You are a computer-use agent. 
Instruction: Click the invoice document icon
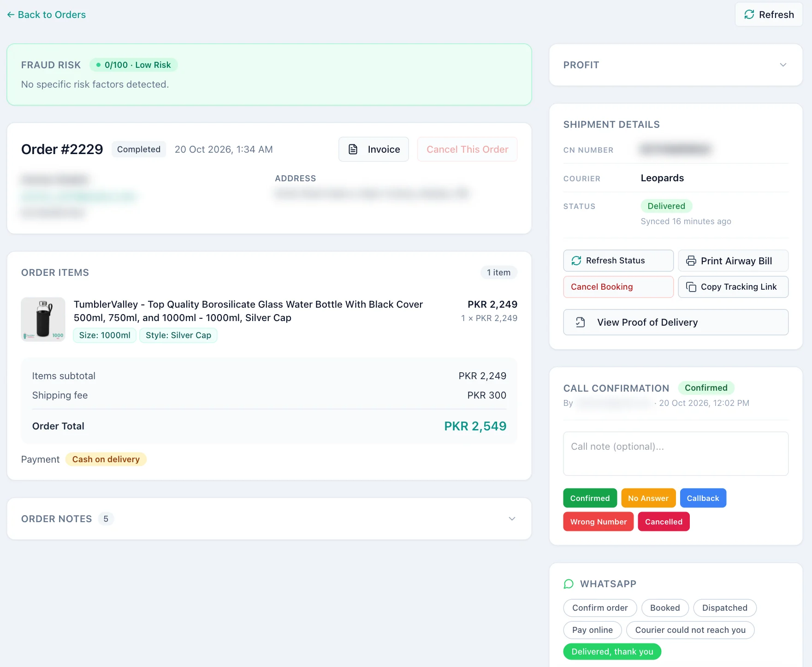pyautogui.click(x=353, y=149)
